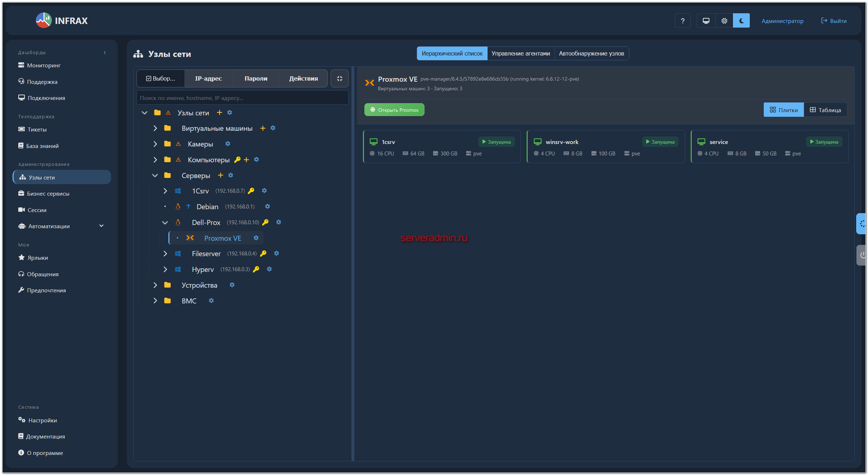The width and height of the screenshot is (868, 475).
Task: Click the collapse tree icon button
Action: click(x=339, y=78)
